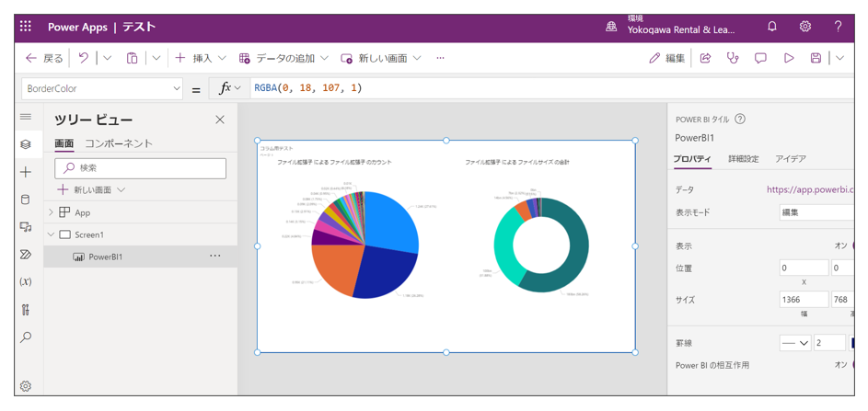The width and height of the screenshot is (868, 411).
Task: Switch to the 画面 tab
Action: pos(64,143)
